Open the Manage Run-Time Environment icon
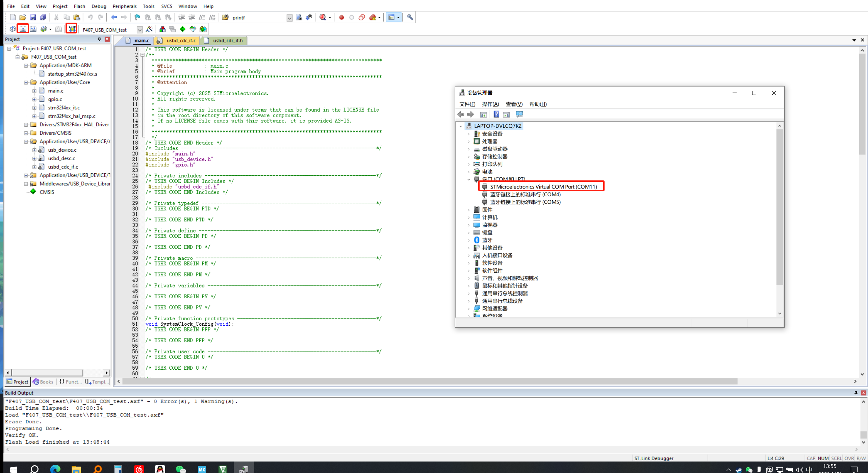This screenshot has height=473, width=868. tap(162, 29)
